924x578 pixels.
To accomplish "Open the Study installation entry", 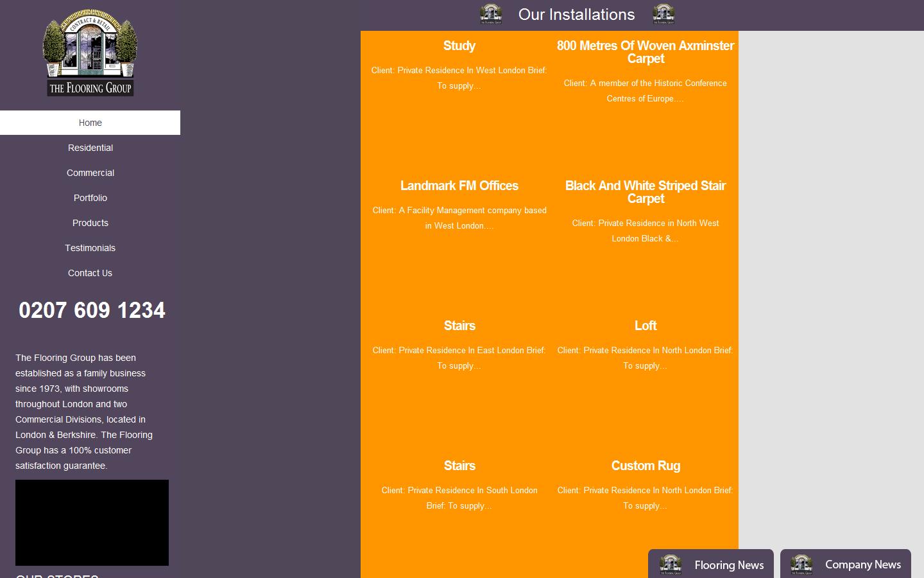I will click(459, 46).
